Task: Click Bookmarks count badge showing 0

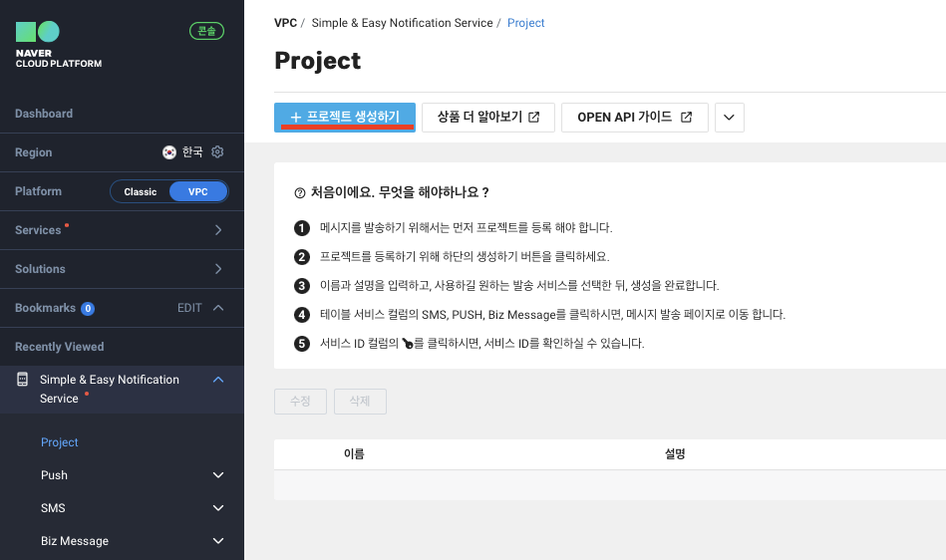Action: 88,309
